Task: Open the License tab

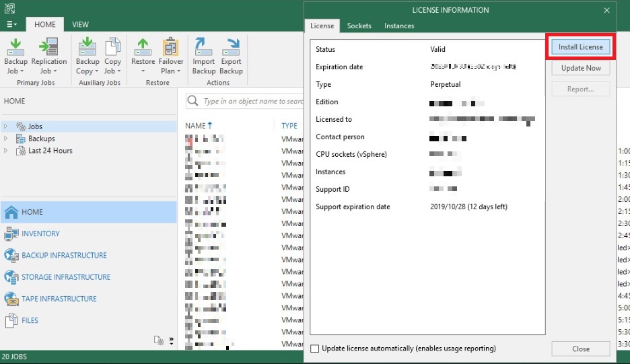Action: [x=322, y=26]
